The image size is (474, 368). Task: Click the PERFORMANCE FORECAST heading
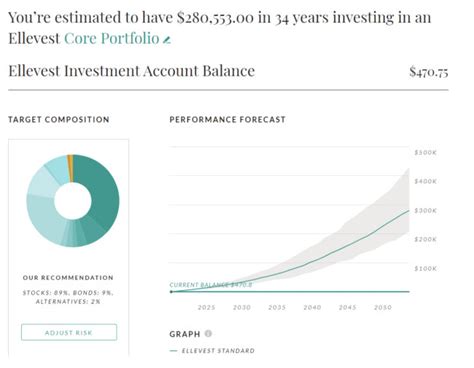tap(227, 119)
